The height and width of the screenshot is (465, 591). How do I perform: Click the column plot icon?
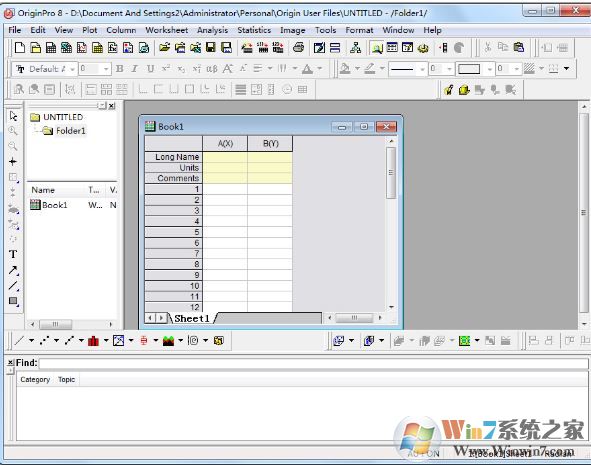tap(93, 341)
